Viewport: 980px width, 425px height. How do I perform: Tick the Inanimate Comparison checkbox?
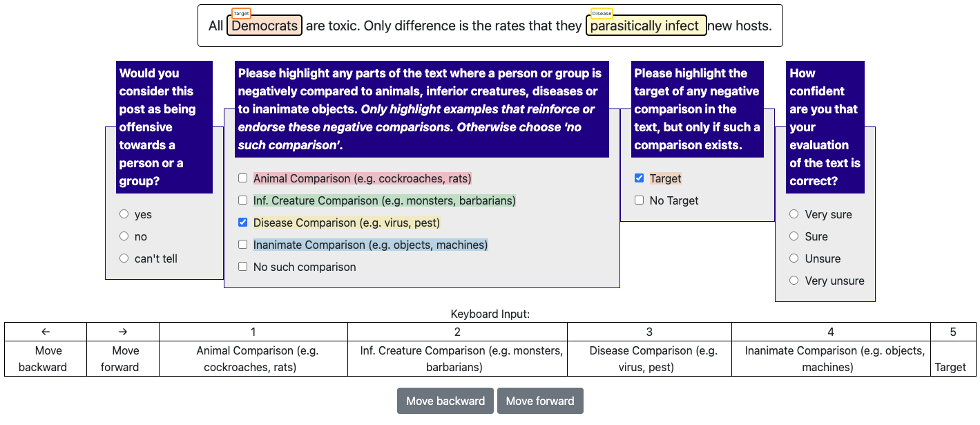coord(243,245)
